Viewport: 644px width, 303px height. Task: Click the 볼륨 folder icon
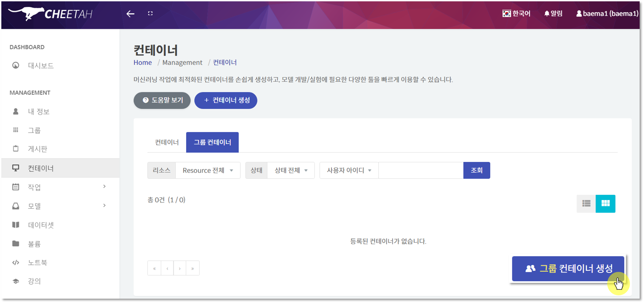click(x=16, y=244)
